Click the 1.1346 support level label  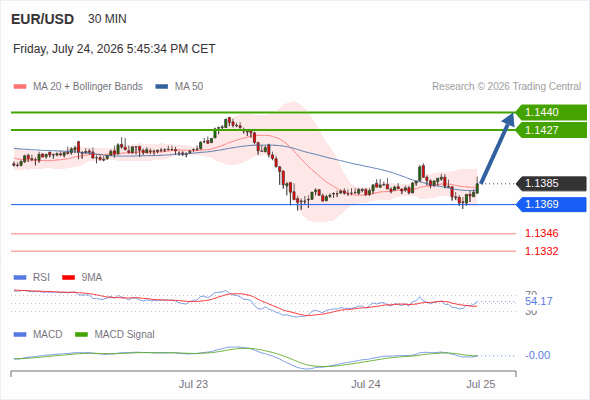pyautogui.click(x=541, y=233)
